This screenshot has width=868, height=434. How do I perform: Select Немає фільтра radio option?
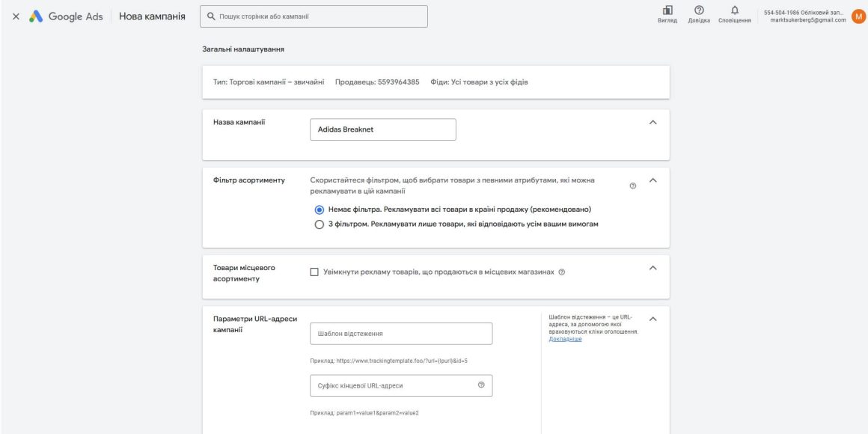319,210
